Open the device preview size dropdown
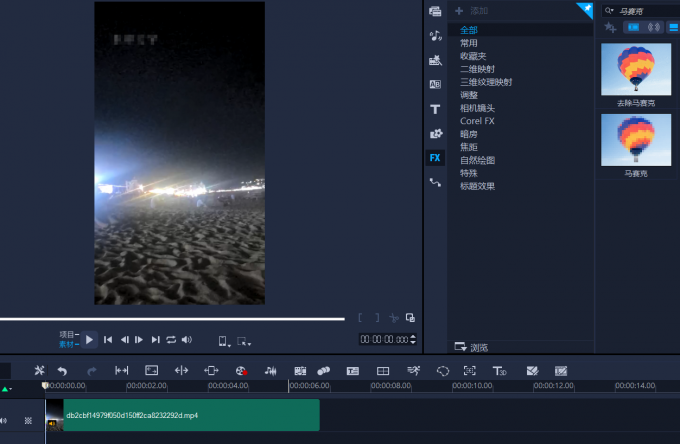The image size is (680, 444). tap(223, 341)
